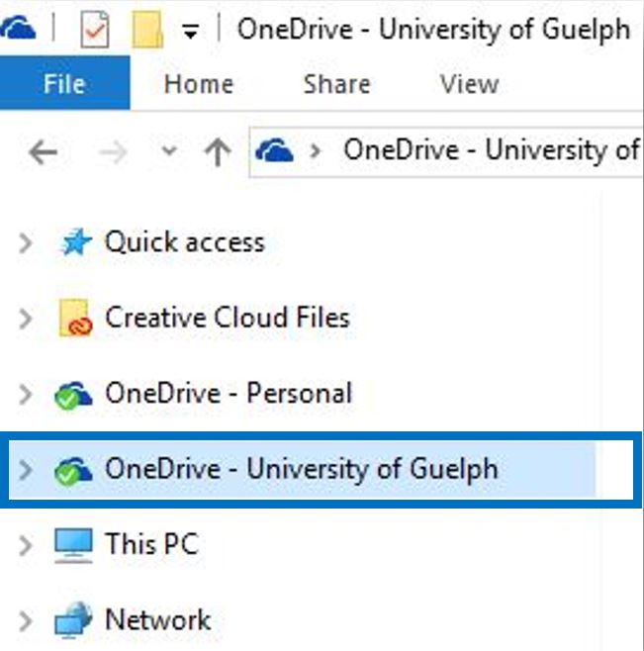Click the Creative Cloud Files folder icon
The height and width of the screenshot is (651, 644).
76,319
